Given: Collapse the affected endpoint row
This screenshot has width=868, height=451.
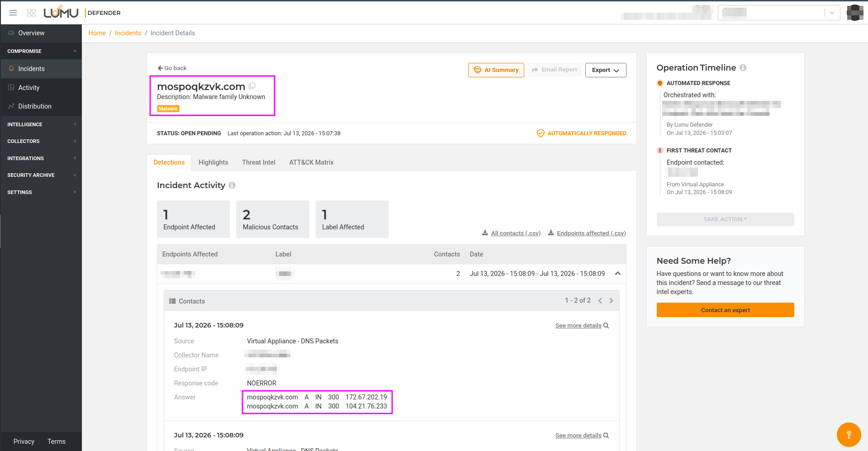Looking at the screenshot, I should [x=617, y=274].
